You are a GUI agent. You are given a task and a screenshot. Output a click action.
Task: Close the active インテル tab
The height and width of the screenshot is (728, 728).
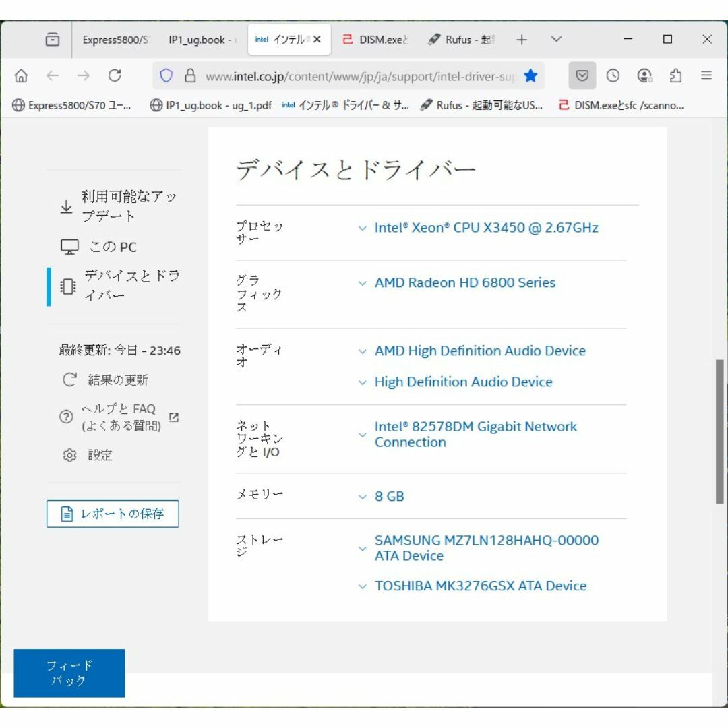click(317, 40)
